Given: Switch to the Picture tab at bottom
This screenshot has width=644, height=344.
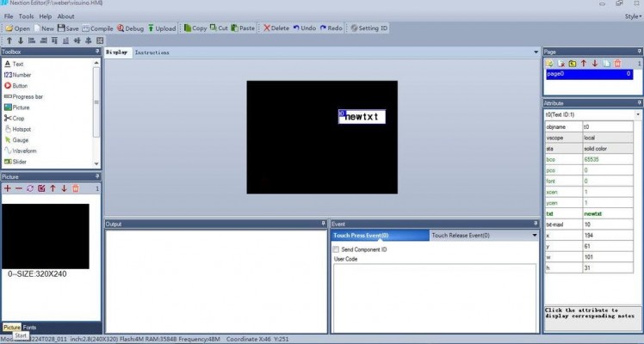Looking at the screenshot, I should coord(12,327).
